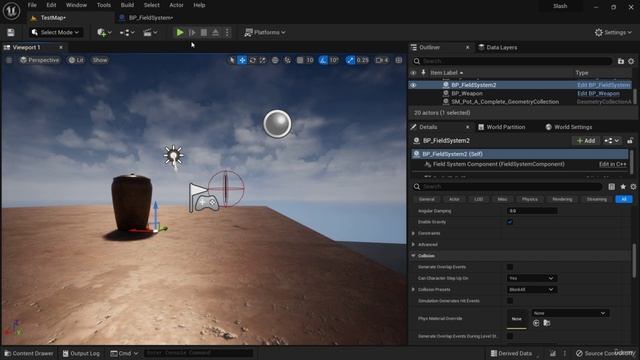Toggle grid snapping icon next to 10
640x360 pixels.
300,60
